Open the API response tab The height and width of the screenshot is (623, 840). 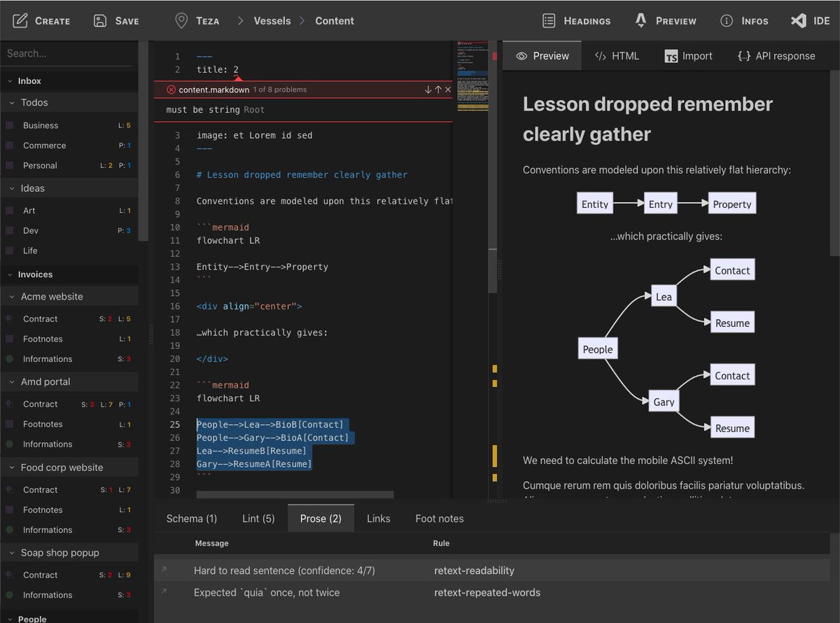coord(776,56)
